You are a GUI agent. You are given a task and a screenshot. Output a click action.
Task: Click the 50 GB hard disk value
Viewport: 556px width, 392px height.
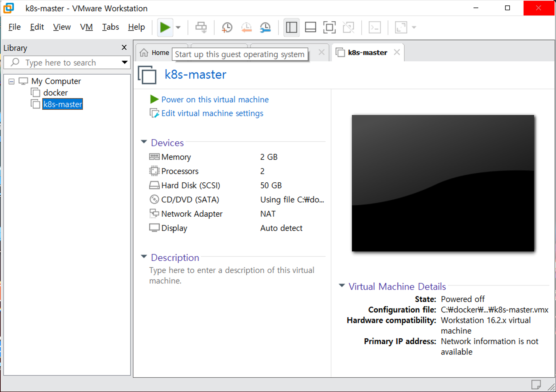click(271, 185)
